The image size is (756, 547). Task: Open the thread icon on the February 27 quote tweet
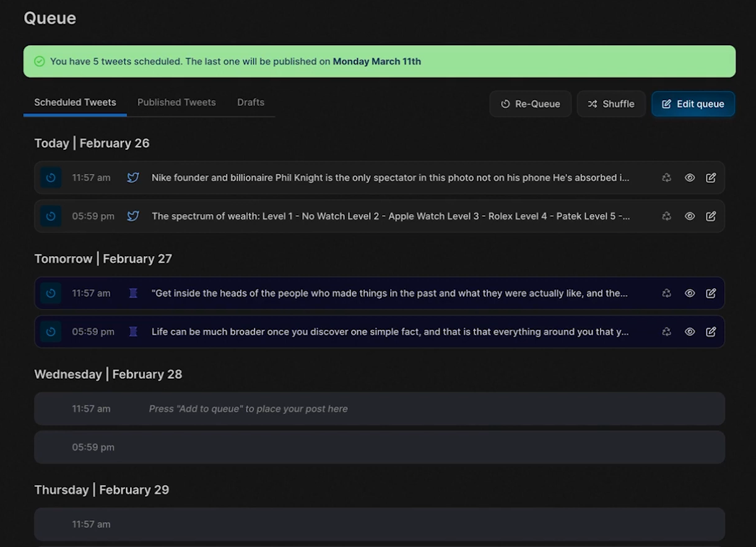pyautogui.click(x=133, y=293)
